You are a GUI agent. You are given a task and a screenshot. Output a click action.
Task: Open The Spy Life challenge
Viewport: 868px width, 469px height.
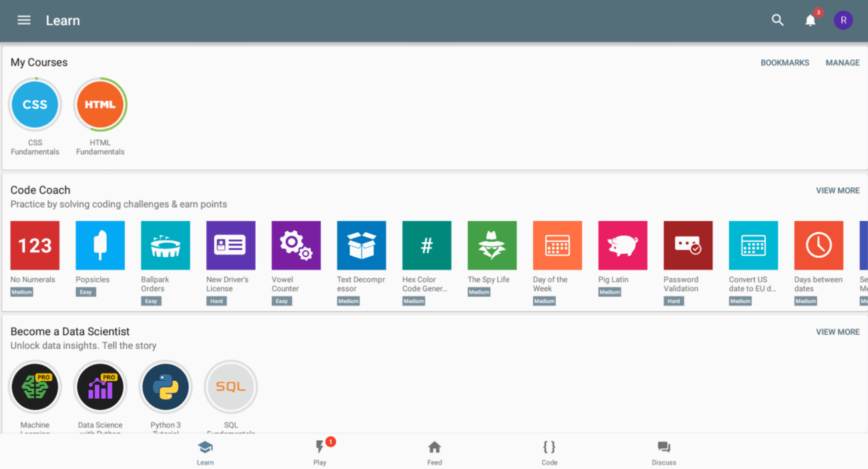click(492, 245)
